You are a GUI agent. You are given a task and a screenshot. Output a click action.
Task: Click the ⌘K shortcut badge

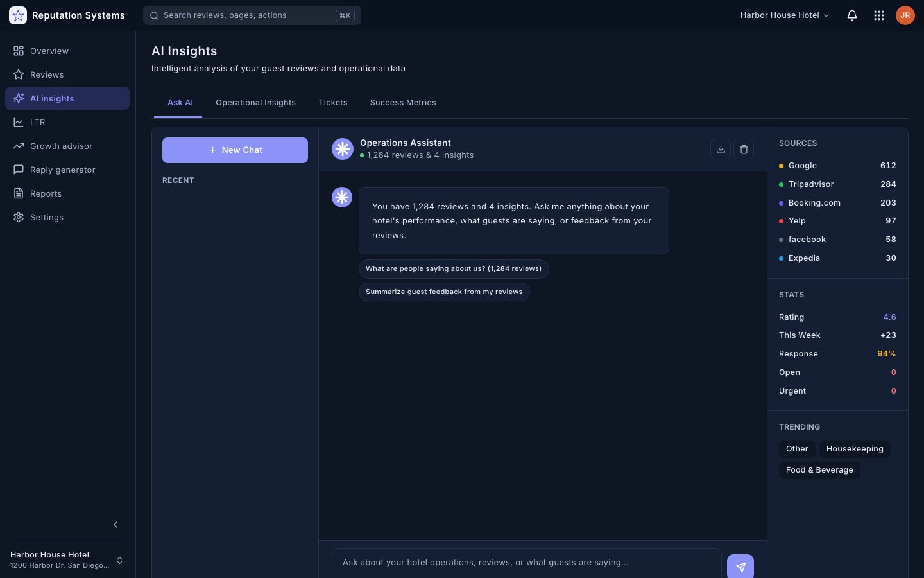pyautogui.click(x=345, y=15)
